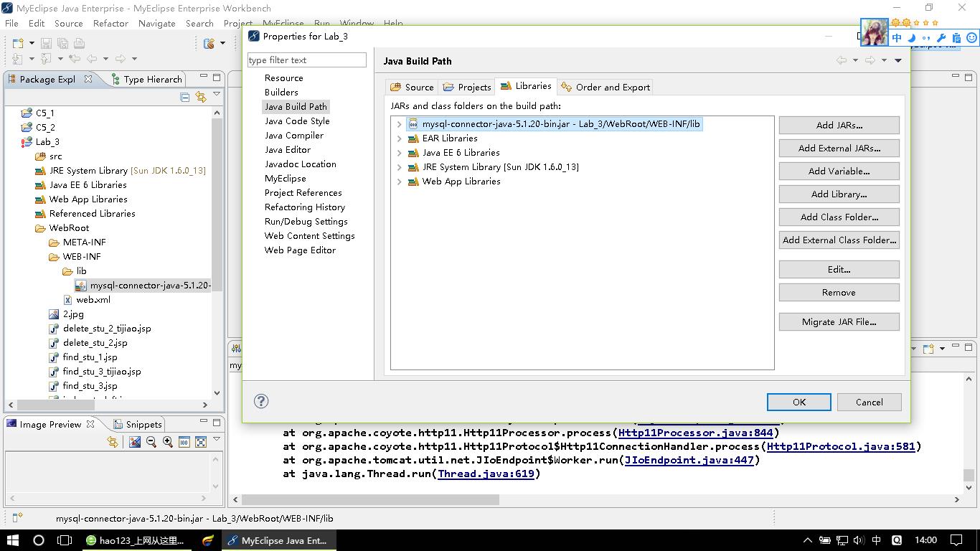
Task: Click Zoom In in Image Preview
Action: pos(168,442)
